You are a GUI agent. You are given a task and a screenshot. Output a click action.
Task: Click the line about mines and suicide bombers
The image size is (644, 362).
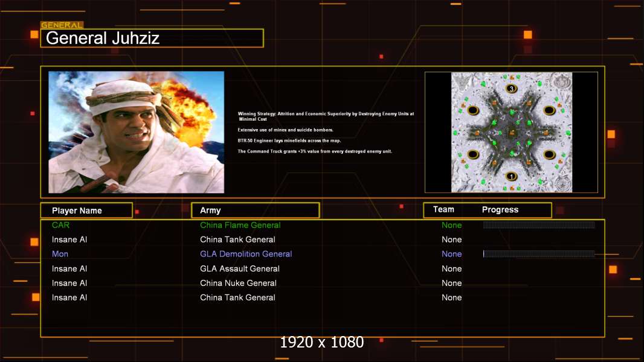coord(285,130)
